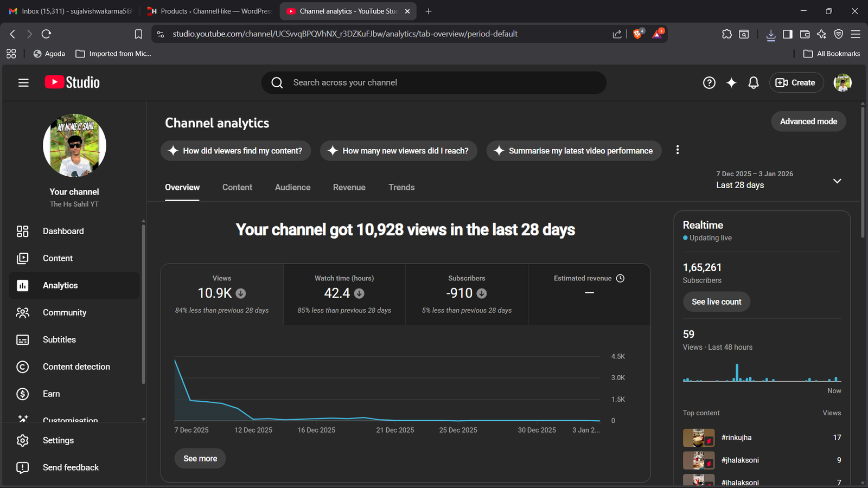The width and height of the screenshot is (868, 488).
Task: Click the Dashboard sidebar icon
Action: click(x=22, y=232)
